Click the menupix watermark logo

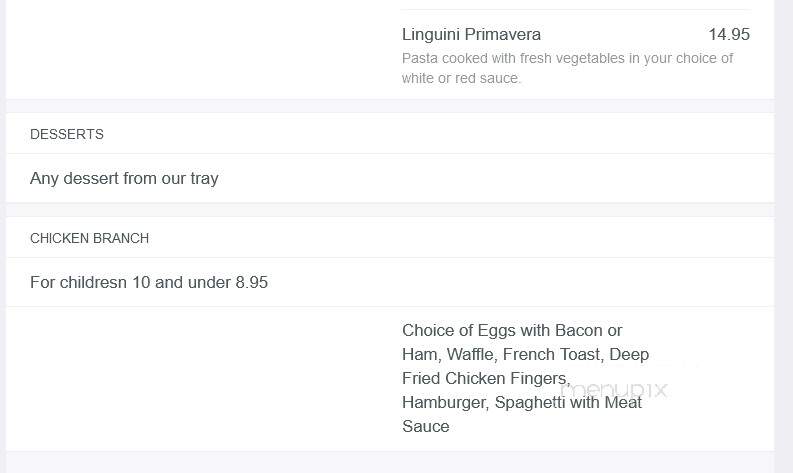(x=614, y=390)
